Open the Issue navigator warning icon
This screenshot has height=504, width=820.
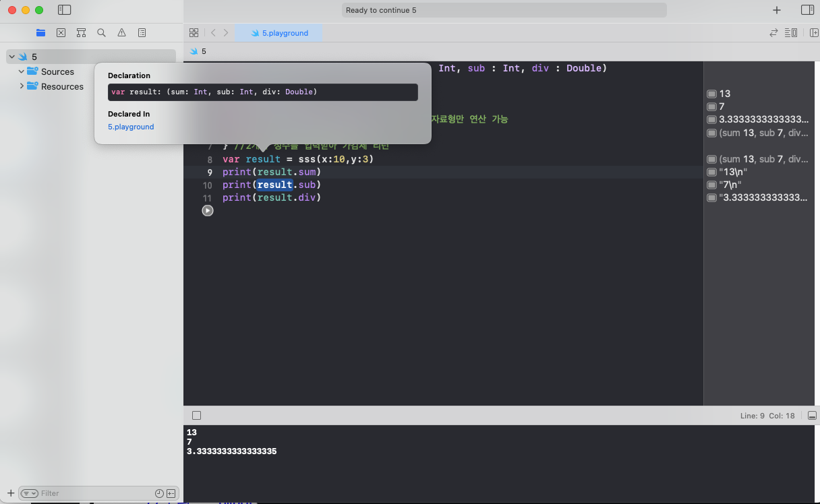[121, 32]
